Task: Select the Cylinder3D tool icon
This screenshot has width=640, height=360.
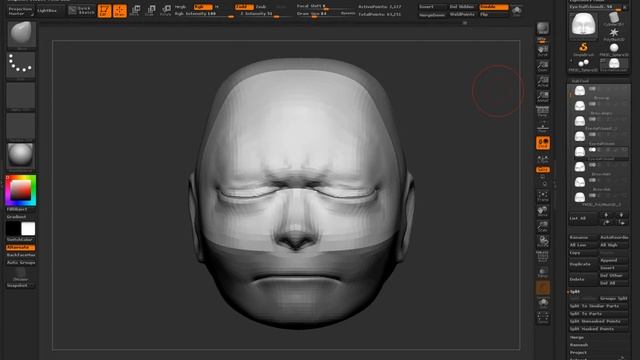Action: click(x=613, y=19)
